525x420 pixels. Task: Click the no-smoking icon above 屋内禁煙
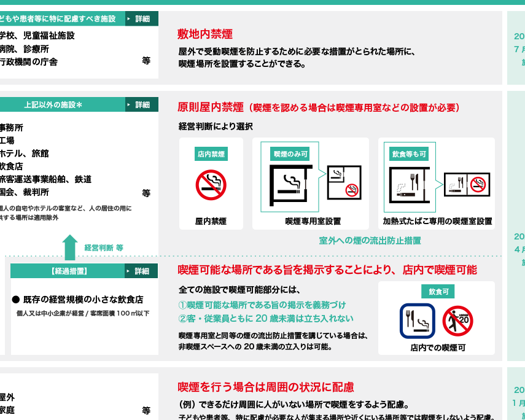point(211,185)
